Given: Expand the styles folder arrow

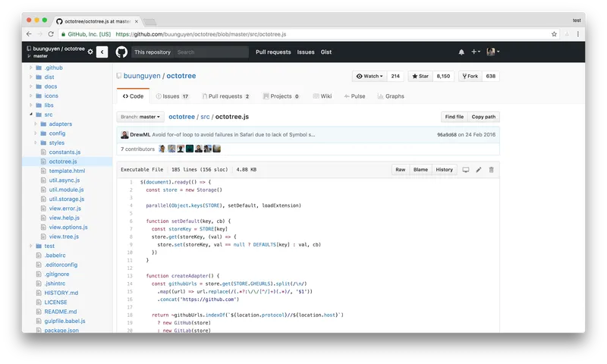Looking at the screenshot, I should 36,143.
